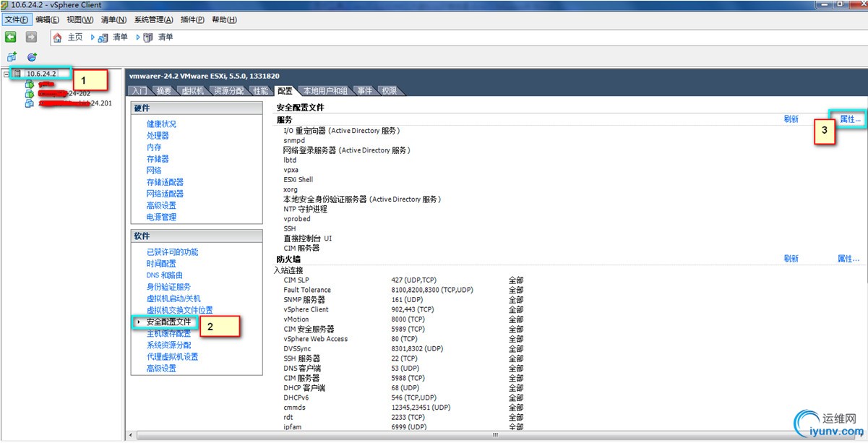Switch to the 摘要 tab
This screenshot has height=443, width=868.
pos(164,91)
